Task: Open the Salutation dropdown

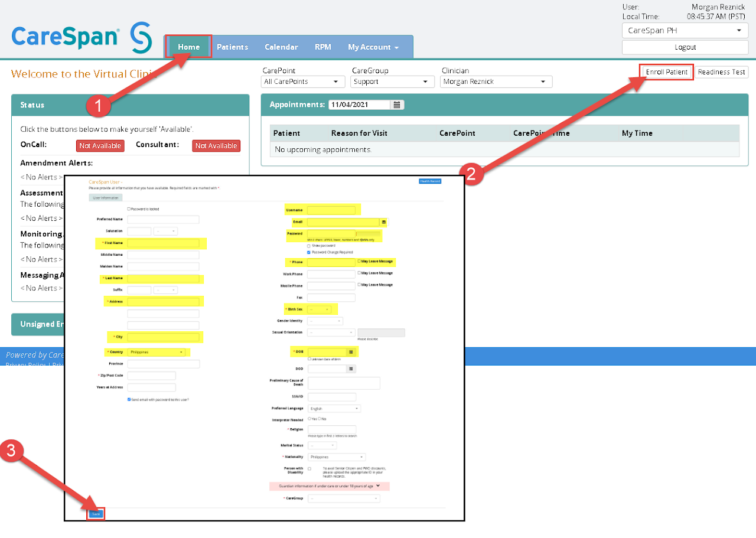Action: pyautogui.click(x=165, y=231)
